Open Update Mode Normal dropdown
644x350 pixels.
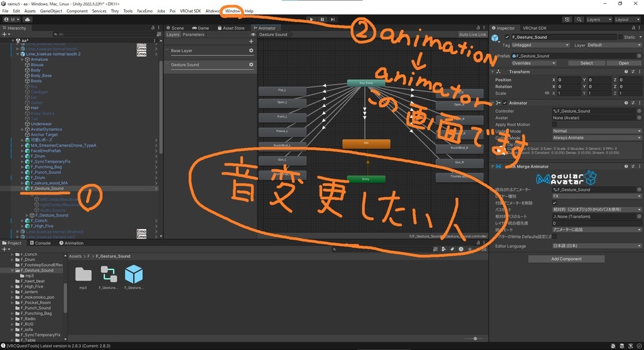[596, 131]
